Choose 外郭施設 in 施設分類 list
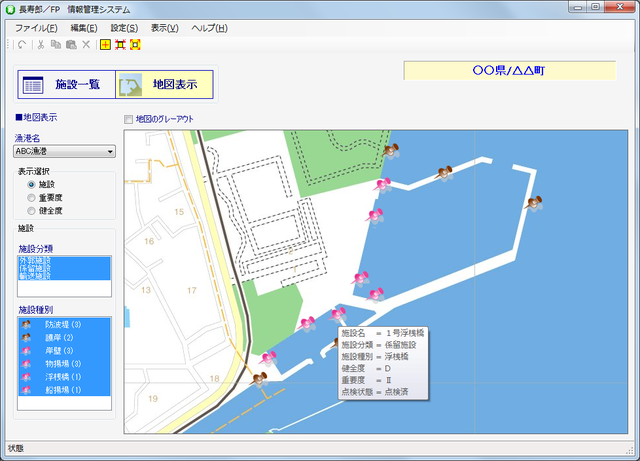Viewport: 640px width, 461px height. pos(36,261)
